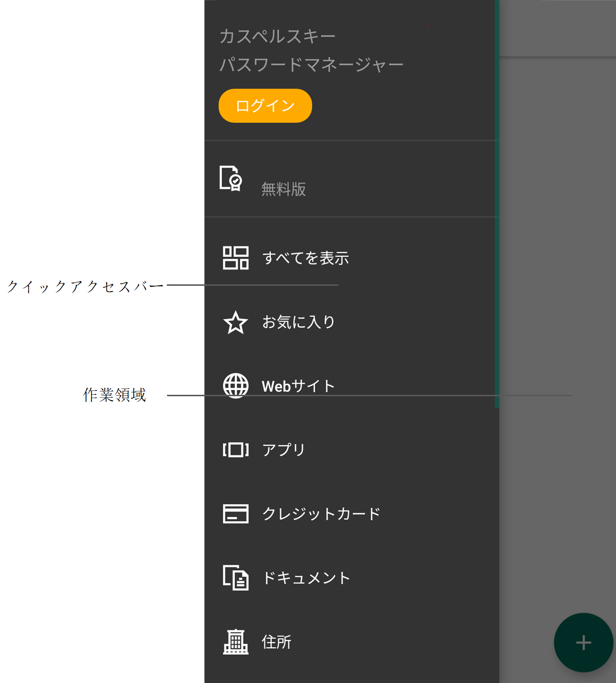
Task: Select the アプリ text label
Action: point(283,450)
